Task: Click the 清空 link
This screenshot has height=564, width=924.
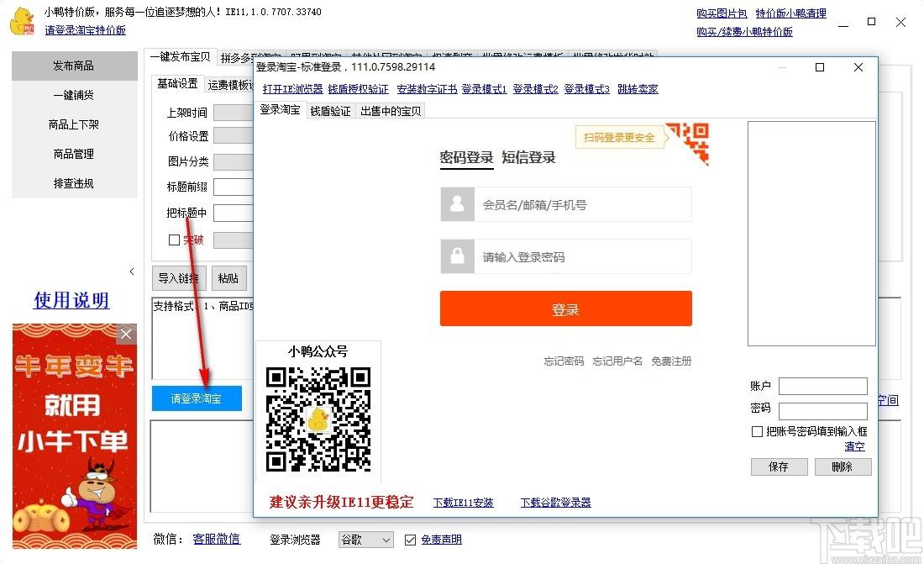Action: click(x=854, y=447)
